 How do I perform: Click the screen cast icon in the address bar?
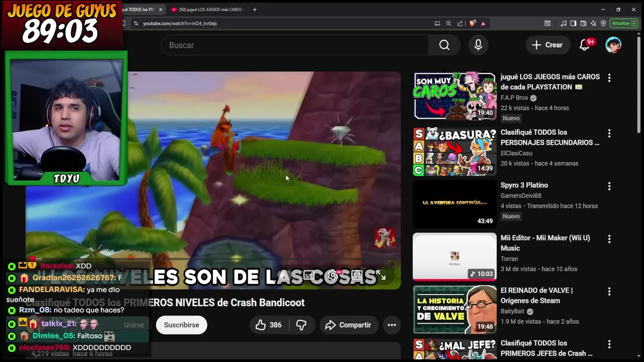[x=437, y=23]
